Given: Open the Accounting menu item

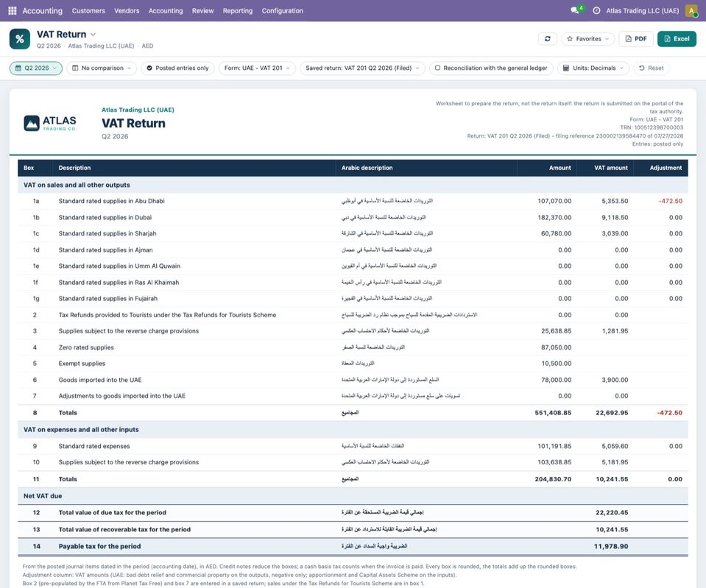Looking at the screenshot, I should pos(166,10).
